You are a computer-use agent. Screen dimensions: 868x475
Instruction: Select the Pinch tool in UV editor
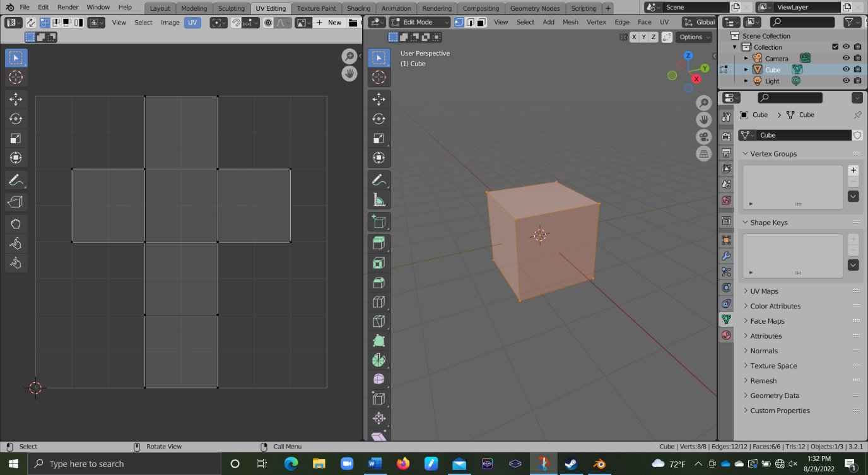coord(16,262)
